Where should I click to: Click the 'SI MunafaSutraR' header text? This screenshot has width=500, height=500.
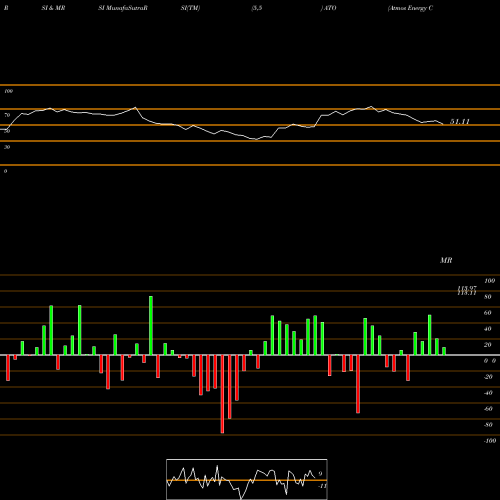pyautogui.click(x=123, y=8)
